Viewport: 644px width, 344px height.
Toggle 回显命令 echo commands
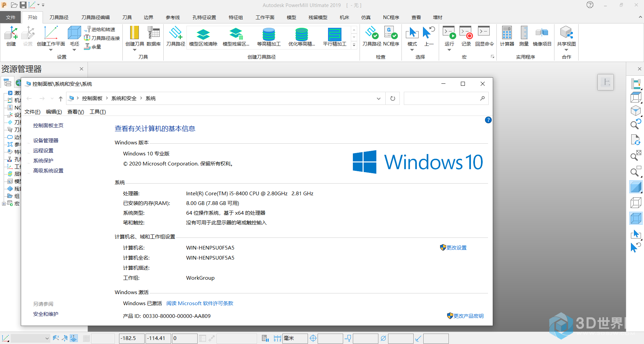(x=484, y=36)
